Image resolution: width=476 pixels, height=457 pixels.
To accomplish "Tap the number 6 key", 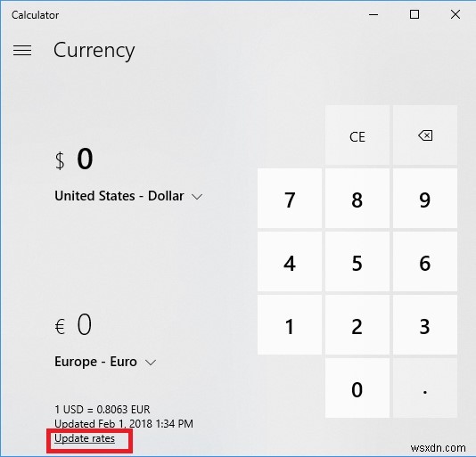I will pyautogui.click(x=425, y=262).
